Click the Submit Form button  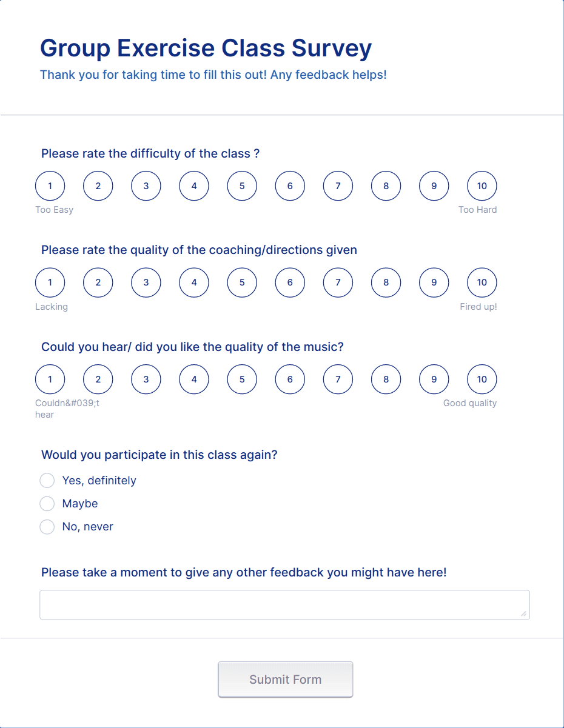pos(285,679)
